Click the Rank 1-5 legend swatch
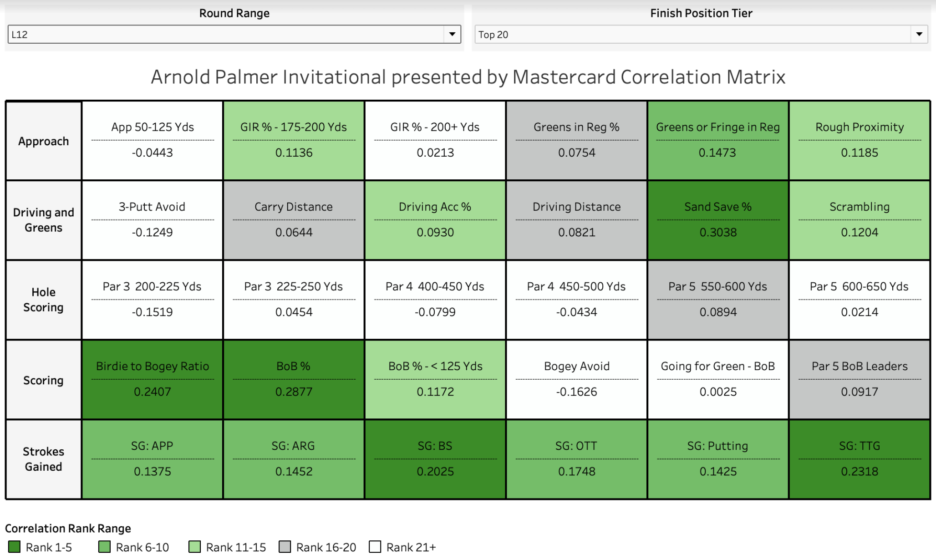This screenshot has height=560, width=936. [x=15, y=547]
